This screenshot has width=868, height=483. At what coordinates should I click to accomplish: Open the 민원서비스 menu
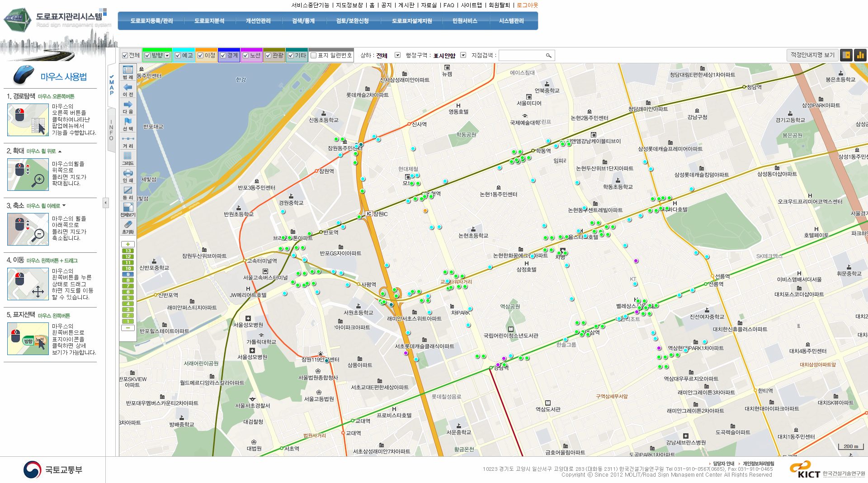tap(465, 21)
